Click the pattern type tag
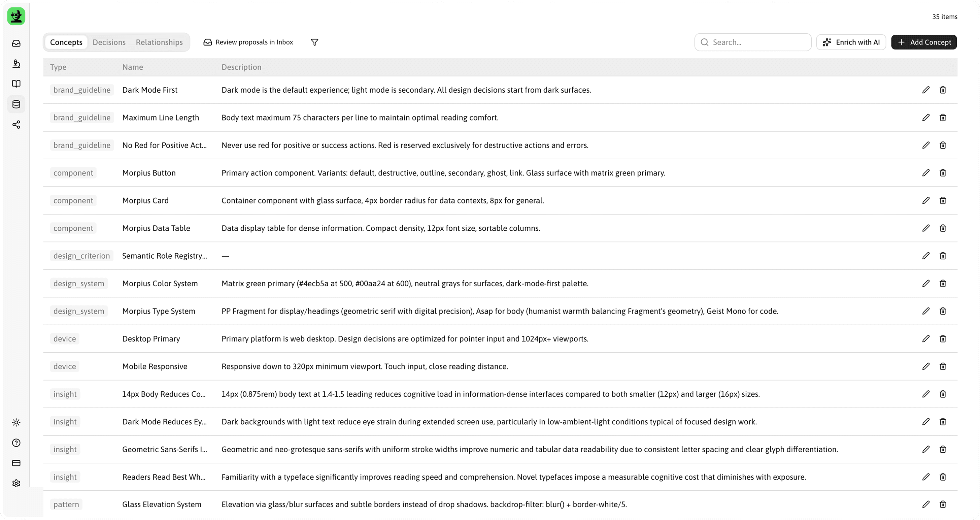The height and width of the screenshot is (520, 980). 66,505
